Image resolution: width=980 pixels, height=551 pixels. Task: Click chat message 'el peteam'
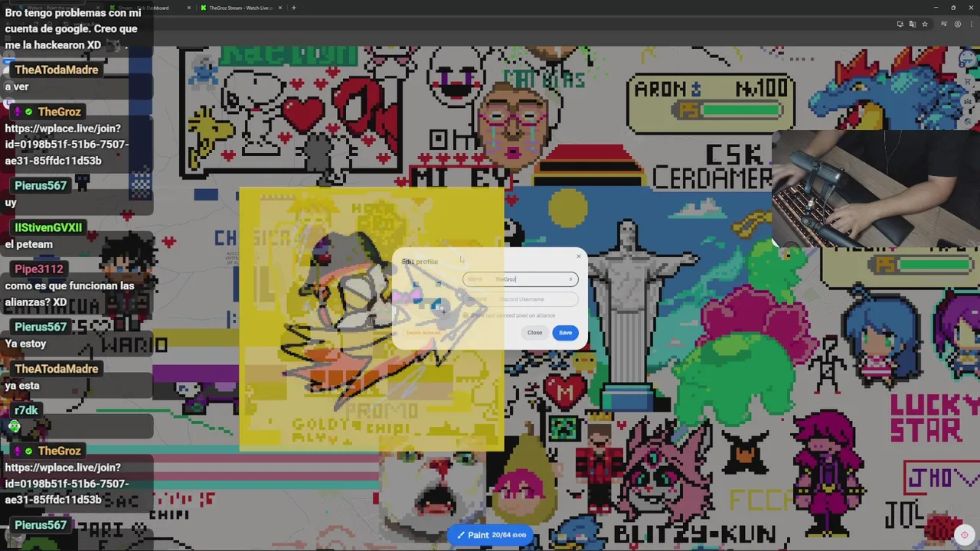pyautogui.click(x=29, y=244)
